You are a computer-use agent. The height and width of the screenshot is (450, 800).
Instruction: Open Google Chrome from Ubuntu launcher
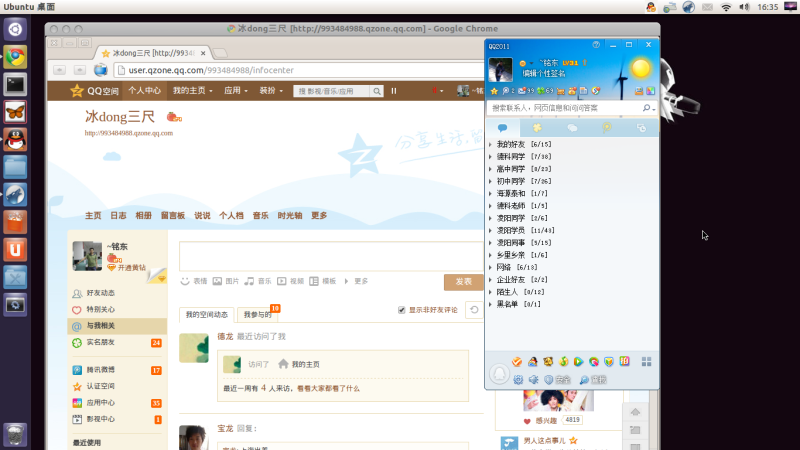click(15, 57)
